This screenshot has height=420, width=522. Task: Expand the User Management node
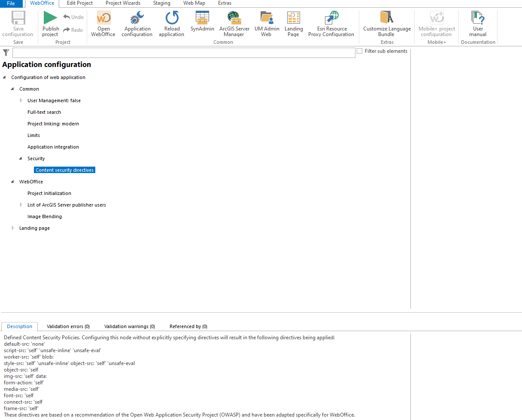click(x=21, y=100)
